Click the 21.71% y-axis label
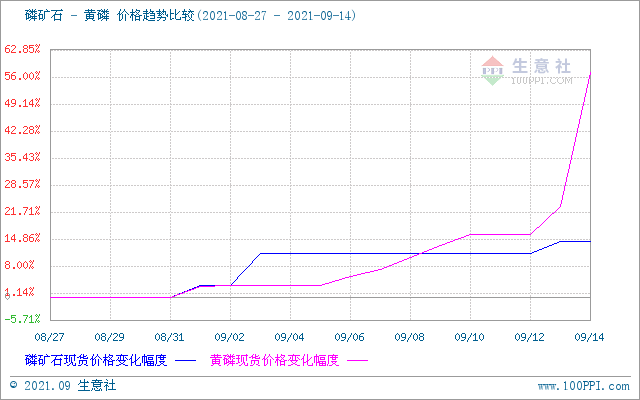 pos(22,211)
